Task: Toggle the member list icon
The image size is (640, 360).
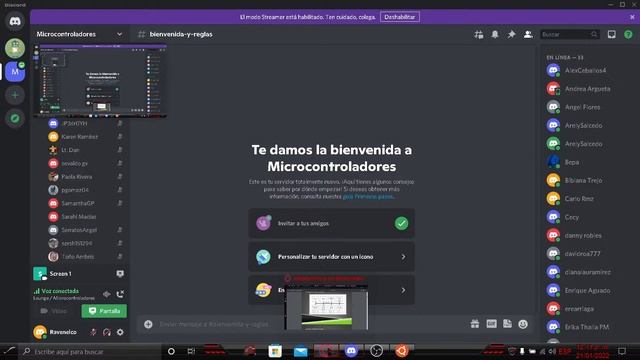Action: pyautogui.click(x=528, y=35)
